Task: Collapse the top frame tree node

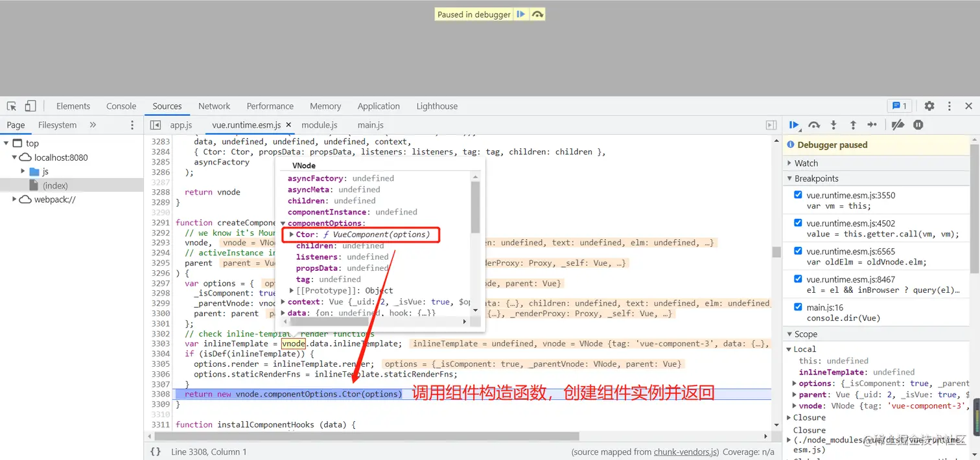Action: click(6, 143)
